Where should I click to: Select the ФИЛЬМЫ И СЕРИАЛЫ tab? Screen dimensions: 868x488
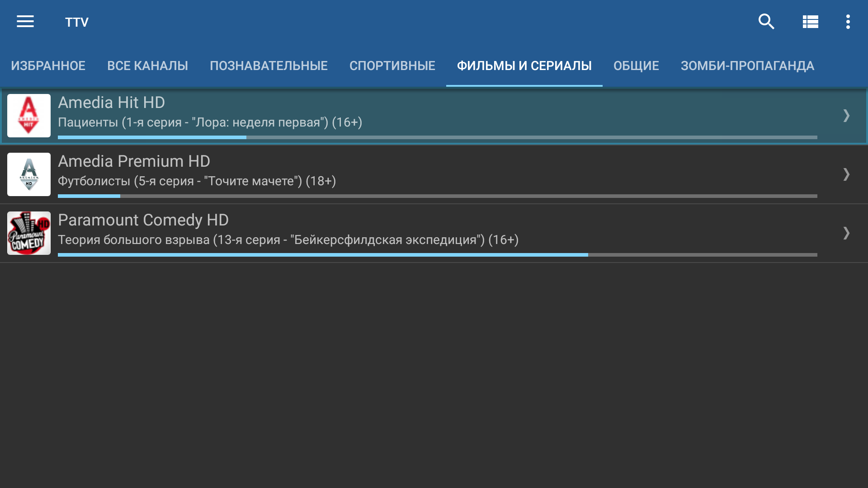(x=524, y=65)
